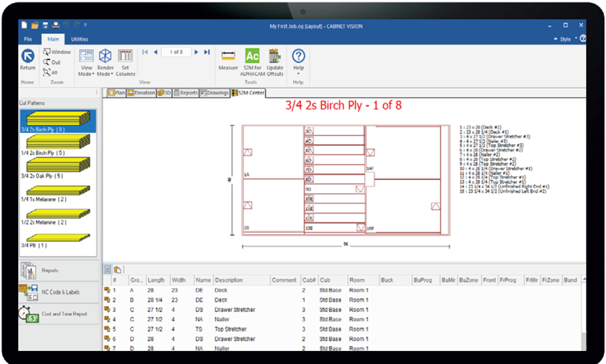
Task: Click the Return home icon
Action: point(27,59)
